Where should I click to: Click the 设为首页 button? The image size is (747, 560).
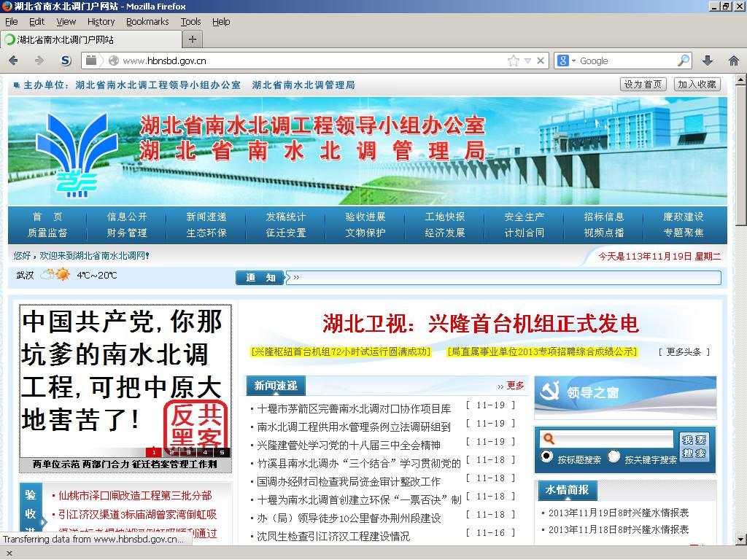tap(643, 85)
